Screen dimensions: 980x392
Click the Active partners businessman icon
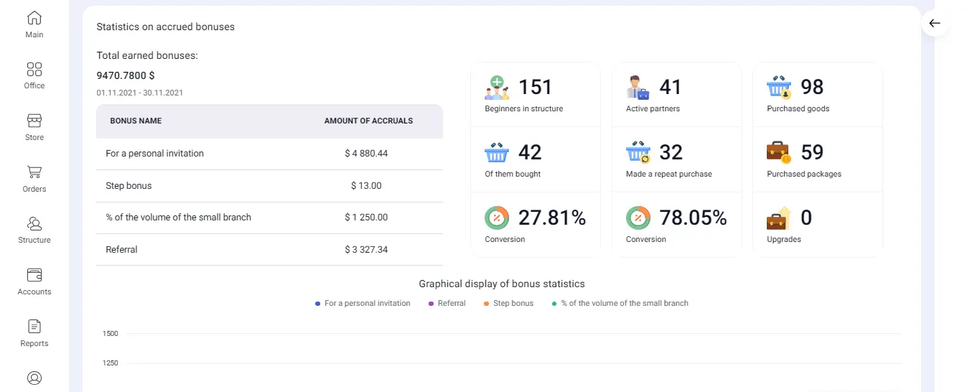point(638,88)
